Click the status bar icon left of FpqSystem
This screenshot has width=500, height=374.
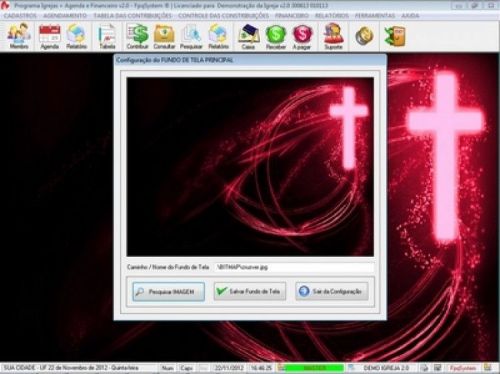tap(438, 368)
